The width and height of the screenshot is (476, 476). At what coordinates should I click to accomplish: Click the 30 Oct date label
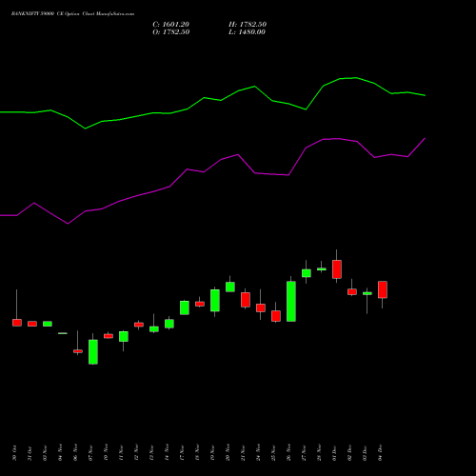[14, 453]
